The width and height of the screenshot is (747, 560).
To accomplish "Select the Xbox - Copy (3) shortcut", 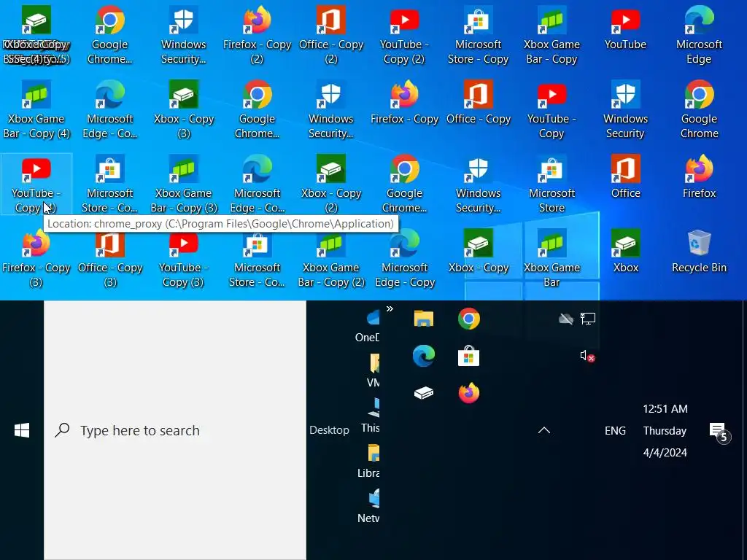I will pos(184,110).
